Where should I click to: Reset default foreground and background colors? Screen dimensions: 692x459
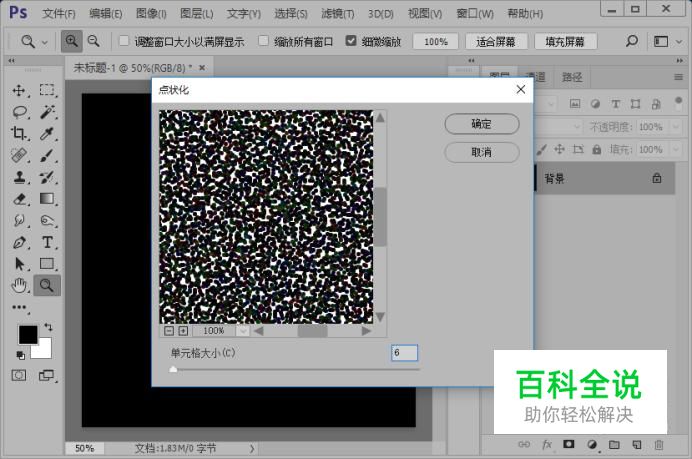20,355
